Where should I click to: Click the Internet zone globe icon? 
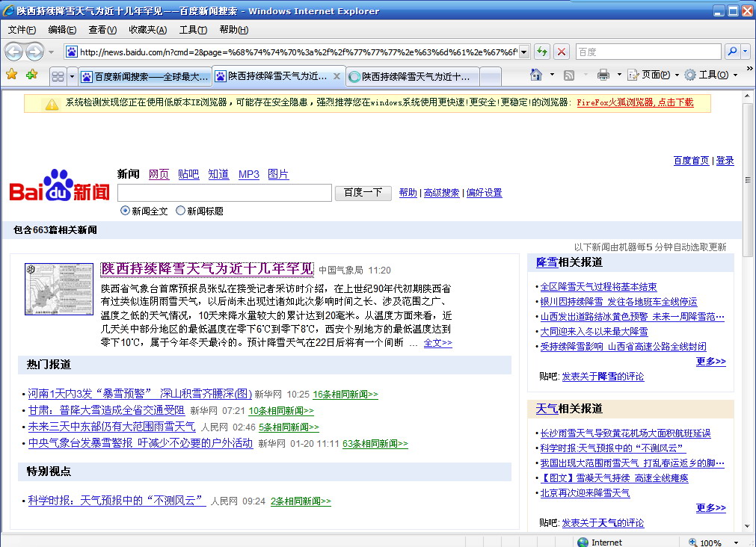click(583, 543)
